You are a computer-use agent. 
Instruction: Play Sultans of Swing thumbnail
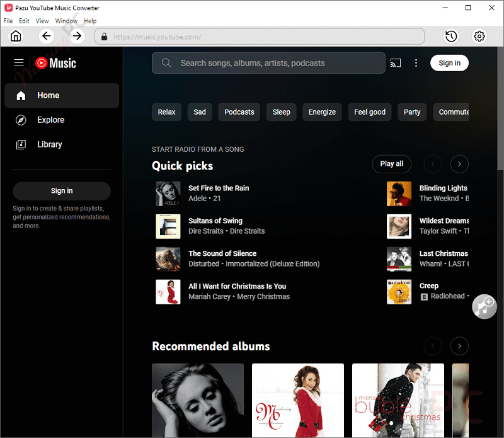point(168,226)
